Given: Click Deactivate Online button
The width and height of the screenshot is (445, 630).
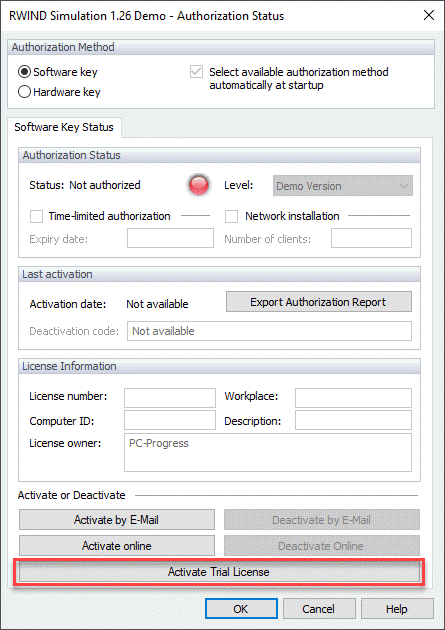Looking at the screenshot, I should click(x=322, y=546).
